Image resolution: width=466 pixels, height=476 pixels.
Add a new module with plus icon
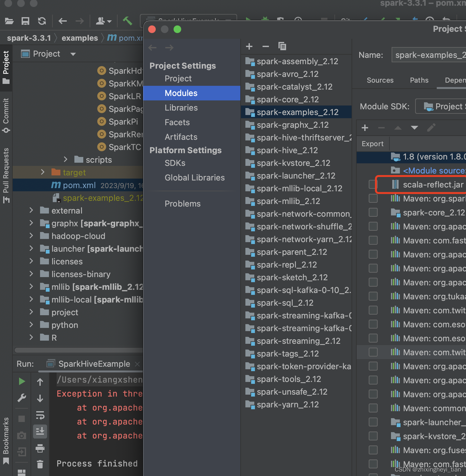(249, 46)
